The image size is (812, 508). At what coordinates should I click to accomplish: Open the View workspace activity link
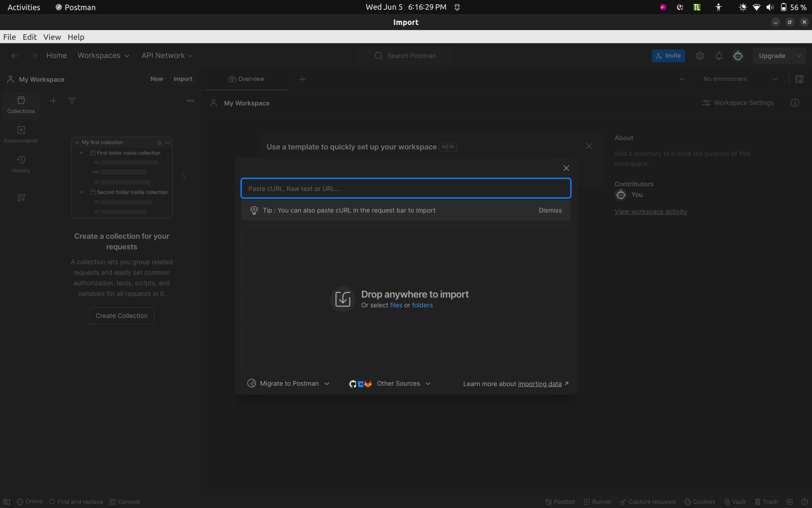point(650,212)
